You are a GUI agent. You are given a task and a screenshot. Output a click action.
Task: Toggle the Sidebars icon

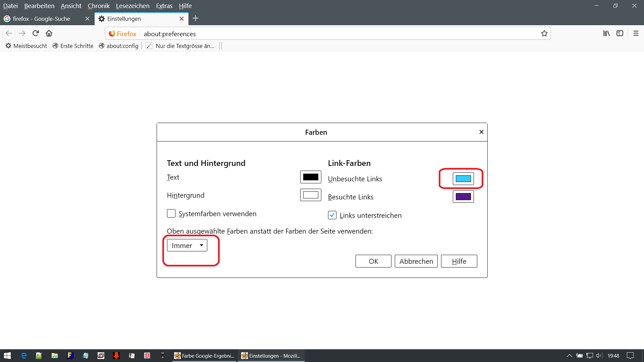pos(620,33)
